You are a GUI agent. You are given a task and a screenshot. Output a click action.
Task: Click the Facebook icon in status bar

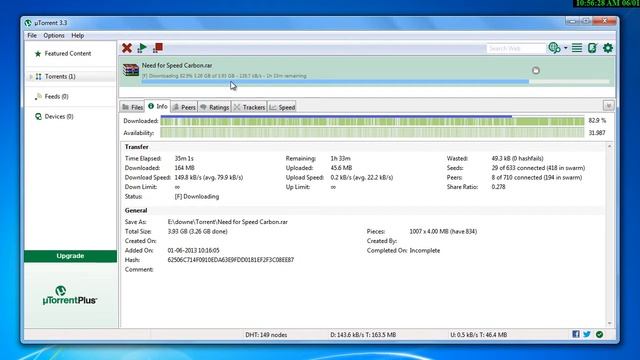[576, 334]
